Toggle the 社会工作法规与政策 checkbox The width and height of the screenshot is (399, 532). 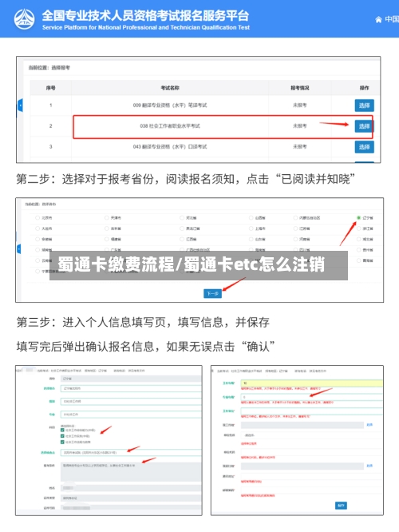click(62, 442)
